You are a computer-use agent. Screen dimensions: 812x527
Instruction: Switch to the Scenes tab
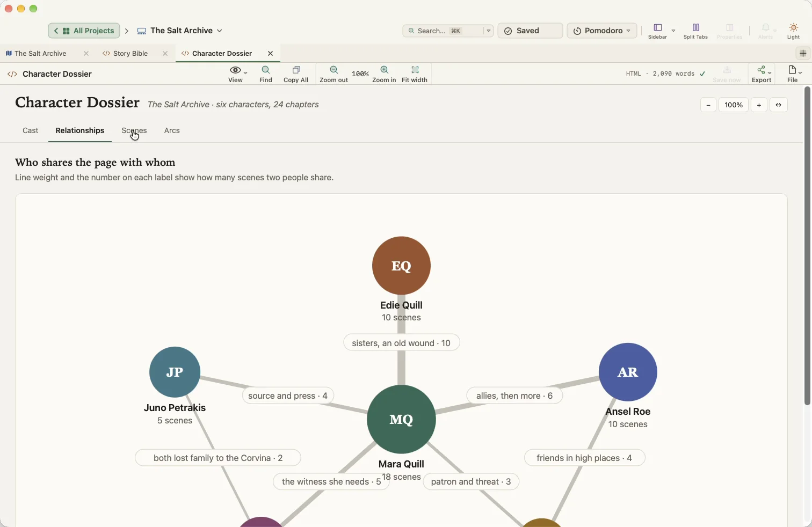pos(134,130)
